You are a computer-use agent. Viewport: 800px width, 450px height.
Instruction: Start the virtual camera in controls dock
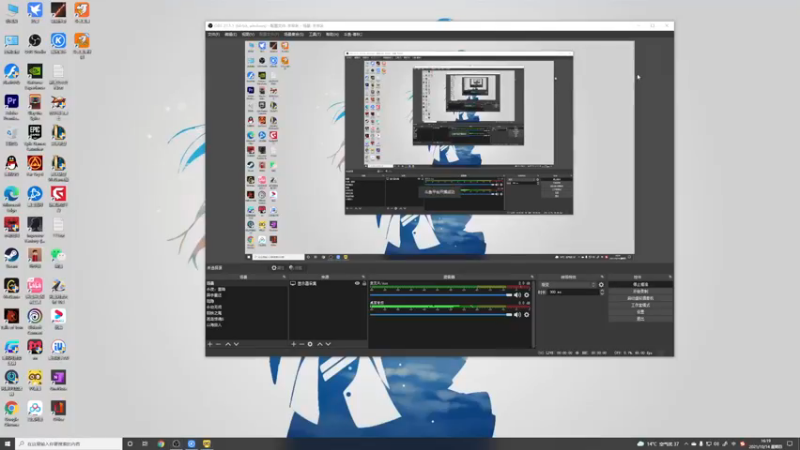pos(640,298)
